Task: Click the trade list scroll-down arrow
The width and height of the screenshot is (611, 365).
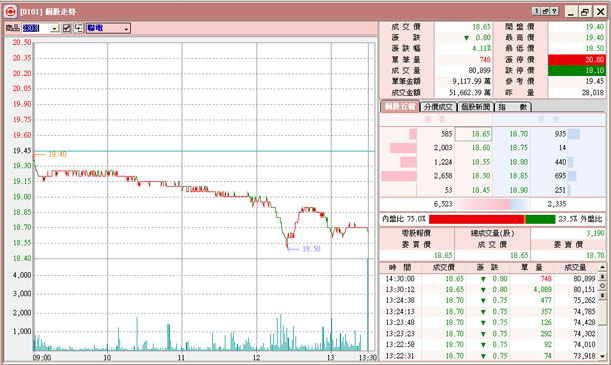Action: (602, 356)
